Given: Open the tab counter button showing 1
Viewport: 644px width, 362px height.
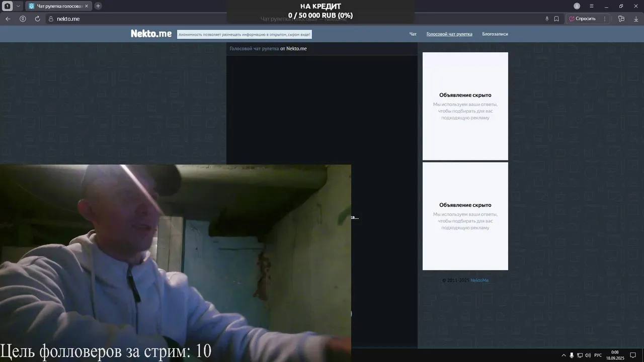Looking at the screenshot, I should click(8, 6).
